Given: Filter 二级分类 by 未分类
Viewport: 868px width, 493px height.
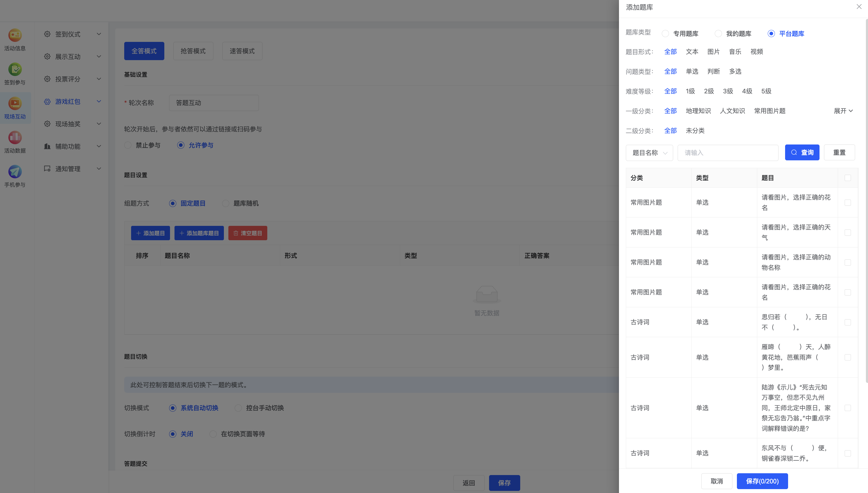Looking at the screenshot, I should 695,131.
